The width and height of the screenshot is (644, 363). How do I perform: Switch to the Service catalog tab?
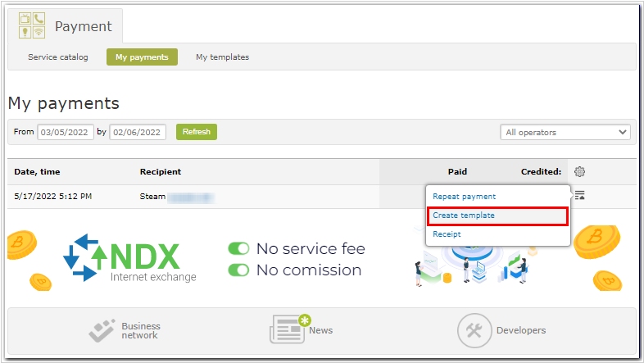58,57
